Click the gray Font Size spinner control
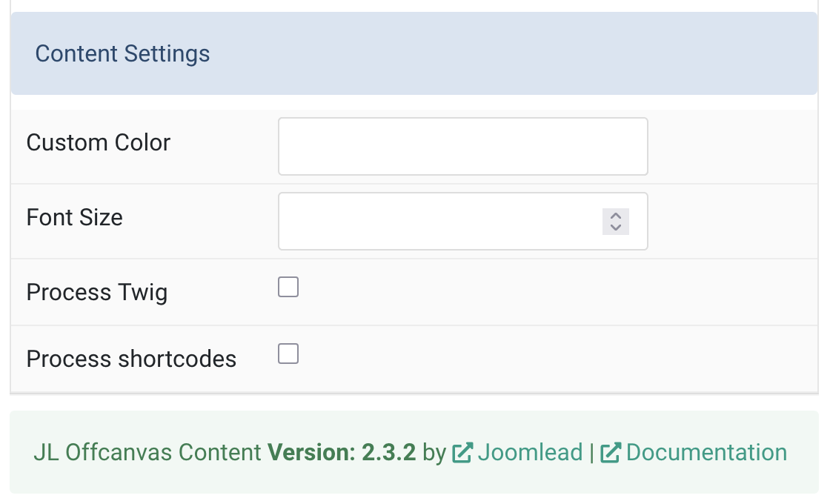 (616, 222)
